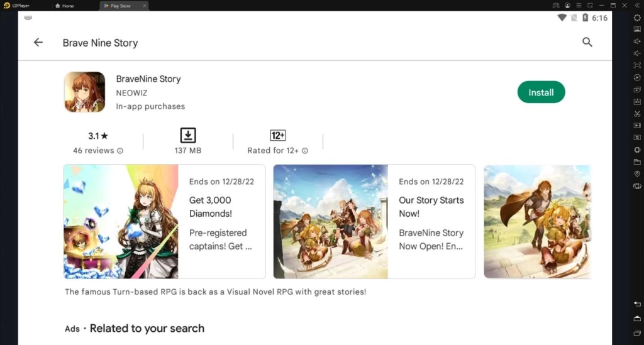Click the mini-window icon in title bar
This screenshot has height=345, width=644.
(590, 5)
